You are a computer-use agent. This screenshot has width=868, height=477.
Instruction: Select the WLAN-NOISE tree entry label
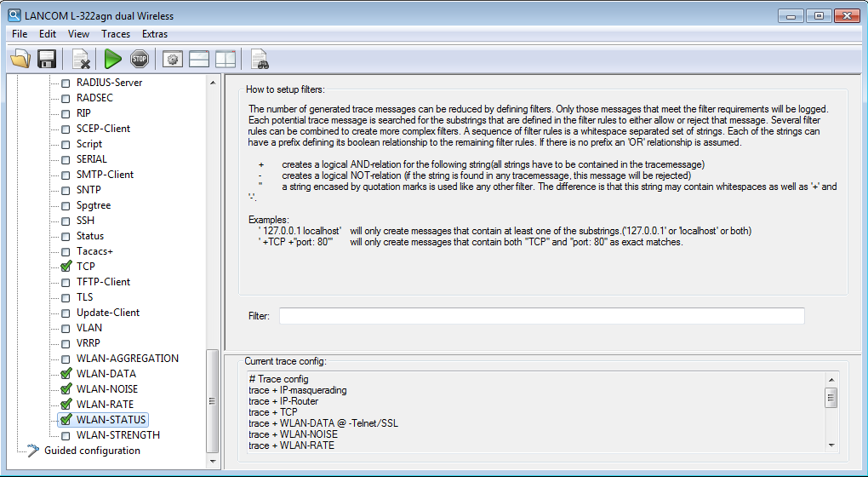(106, 389)
